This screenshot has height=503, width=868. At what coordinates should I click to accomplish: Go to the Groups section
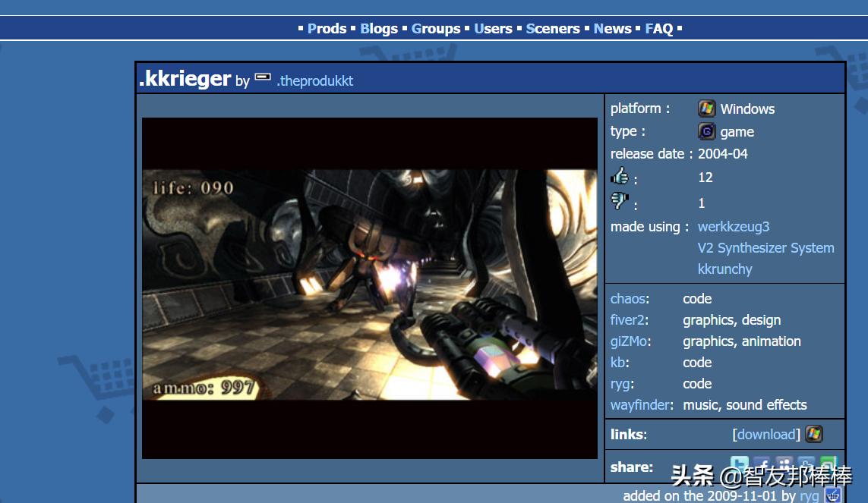tap(436, 29)
